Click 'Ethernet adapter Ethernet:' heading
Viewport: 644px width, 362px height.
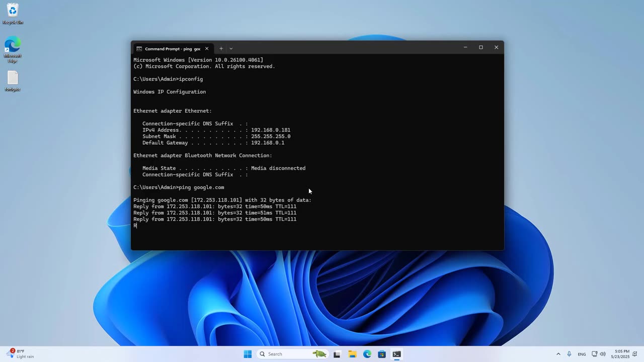(173, 111)
